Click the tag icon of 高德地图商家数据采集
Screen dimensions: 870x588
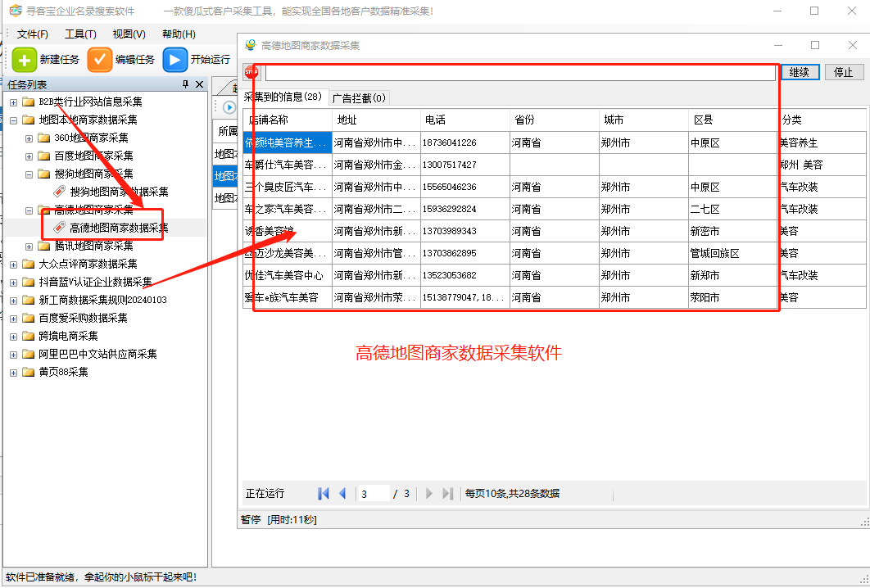[x=59, y=228]
